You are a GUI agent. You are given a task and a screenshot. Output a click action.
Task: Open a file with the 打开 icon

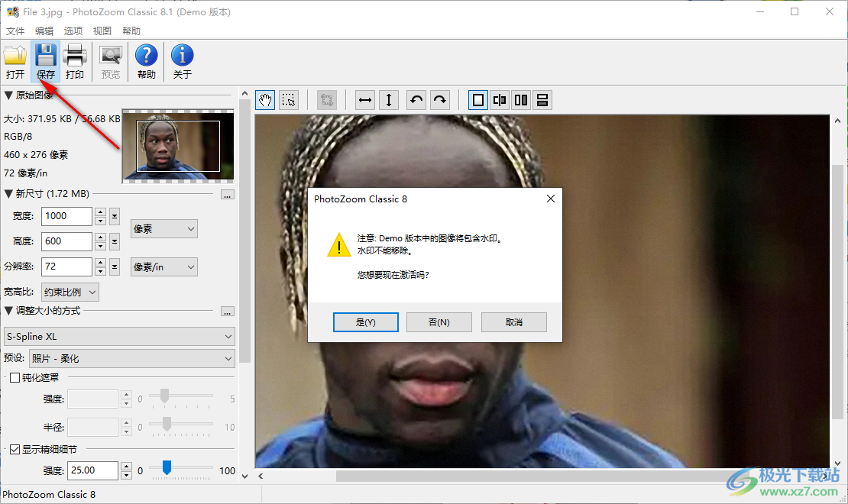(x=15, y=61)
